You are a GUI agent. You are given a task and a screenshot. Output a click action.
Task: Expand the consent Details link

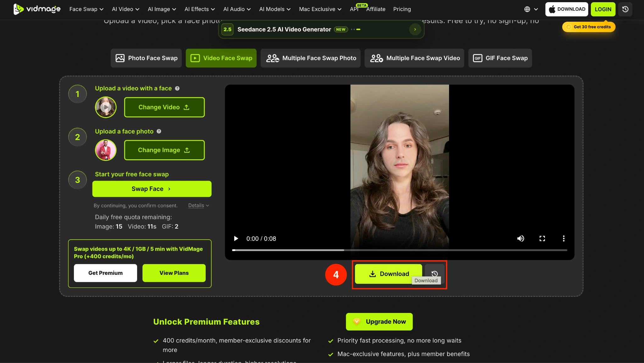198,205
